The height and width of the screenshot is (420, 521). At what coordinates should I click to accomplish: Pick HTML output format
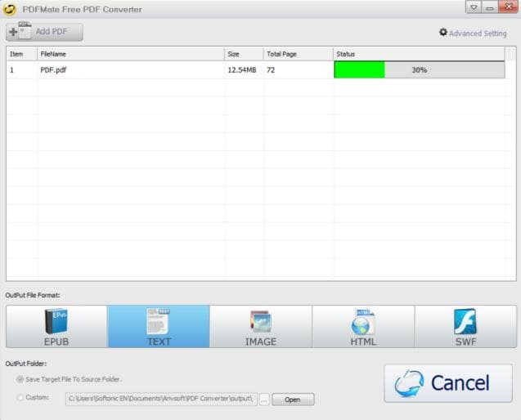(x=363, y=327)
